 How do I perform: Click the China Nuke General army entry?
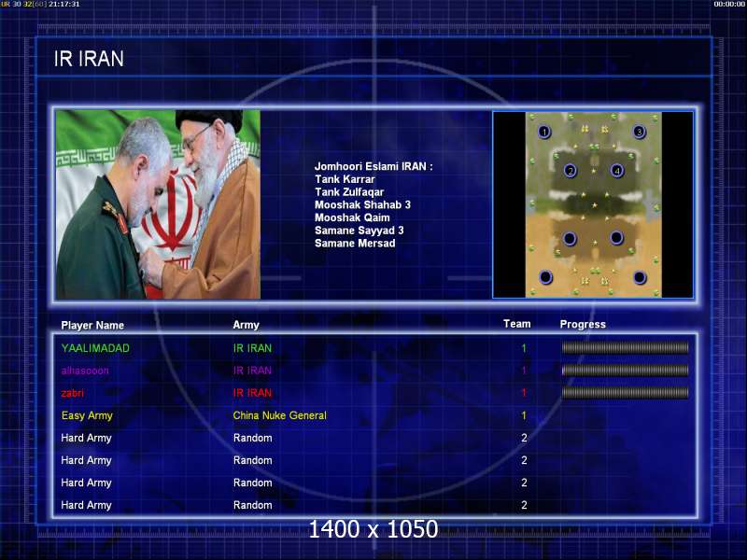point(279,415)
